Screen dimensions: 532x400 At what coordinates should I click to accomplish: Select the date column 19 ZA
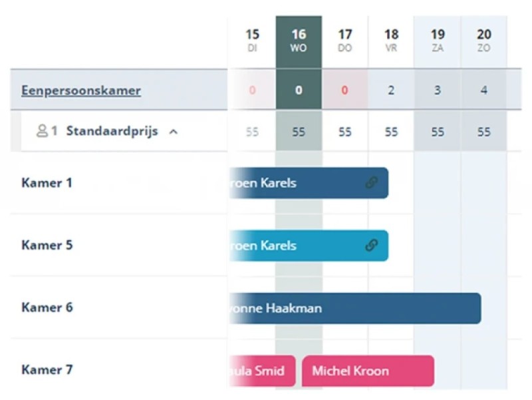click(x=438, y=41)
